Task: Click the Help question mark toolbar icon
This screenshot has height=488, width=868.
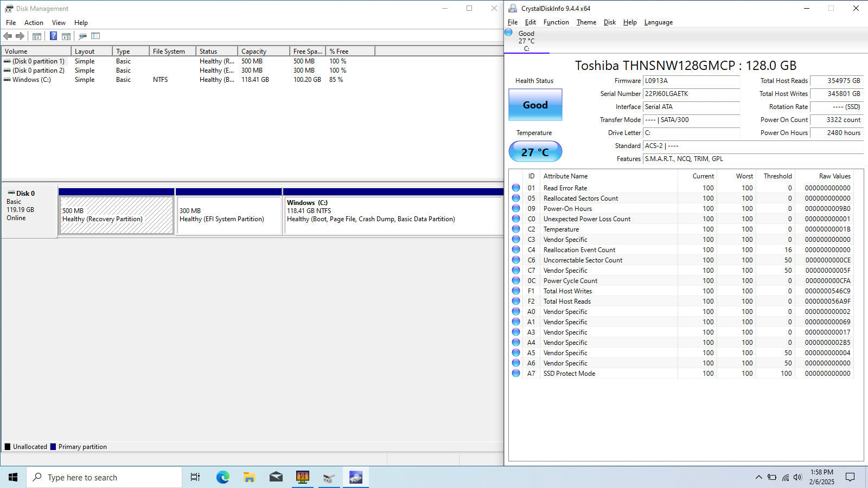Action: pyautogui.click(x=53, y=36)
